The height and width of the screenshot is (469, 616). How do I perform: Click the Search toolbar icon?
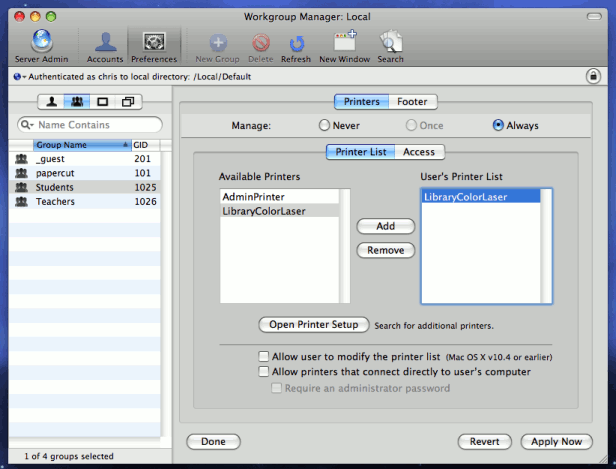tap(390, 47)
